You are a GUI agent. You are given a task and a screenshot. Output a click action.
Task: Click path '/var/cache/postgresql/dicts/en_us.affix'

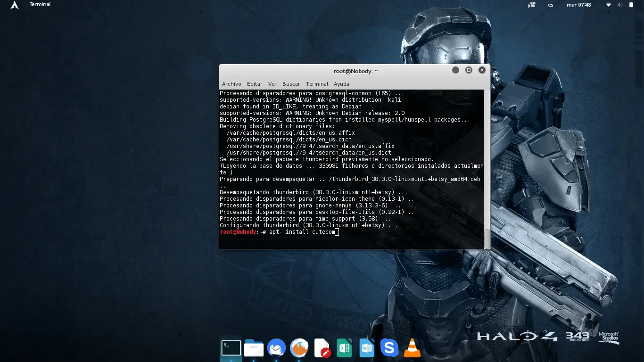(290, 133)
